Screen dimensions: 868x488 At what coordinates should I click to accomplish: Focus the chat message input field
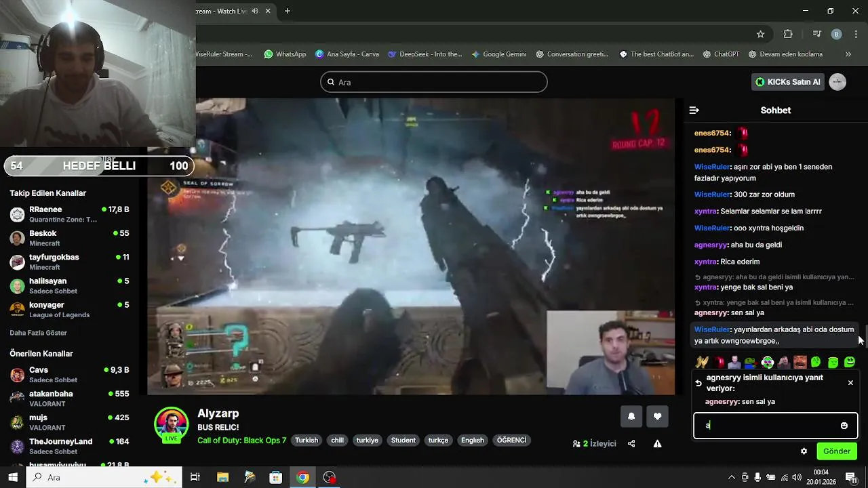click(x=775, y=426)
